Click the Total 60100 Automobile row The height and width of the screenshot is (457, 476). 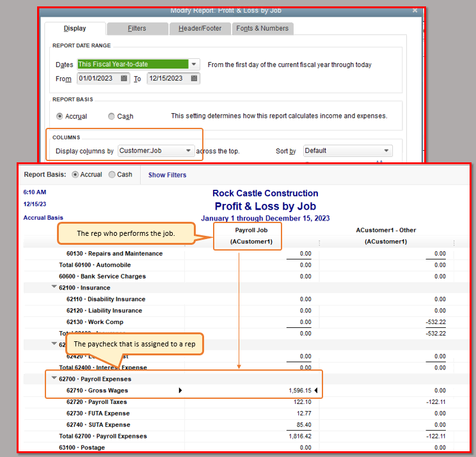pyautogui.click(x=95, y=265)
